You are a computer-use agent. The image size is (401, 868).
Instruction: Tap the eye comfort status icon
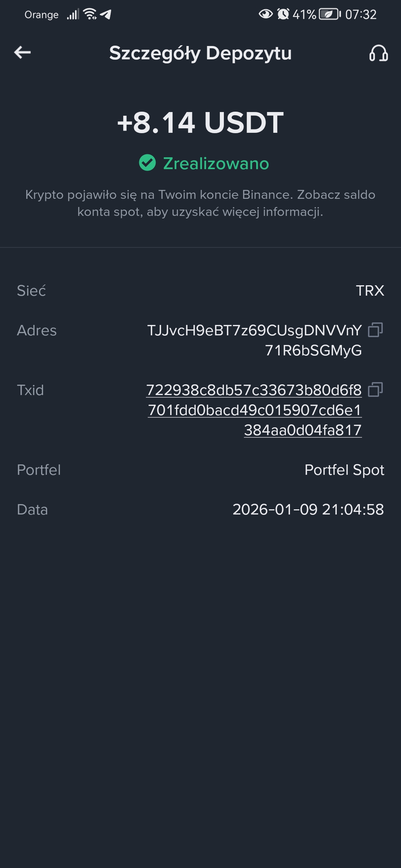(x=265, y=14)
